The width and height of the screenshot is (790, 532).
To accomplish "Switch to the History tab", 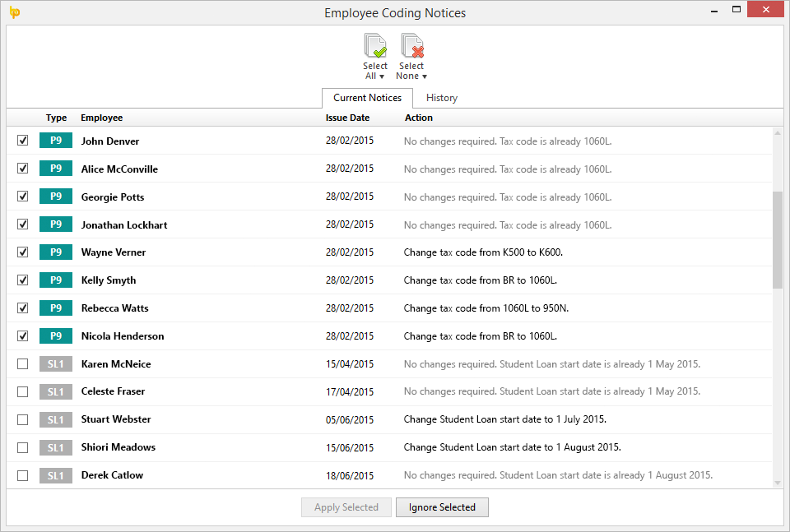I will 442,98.
